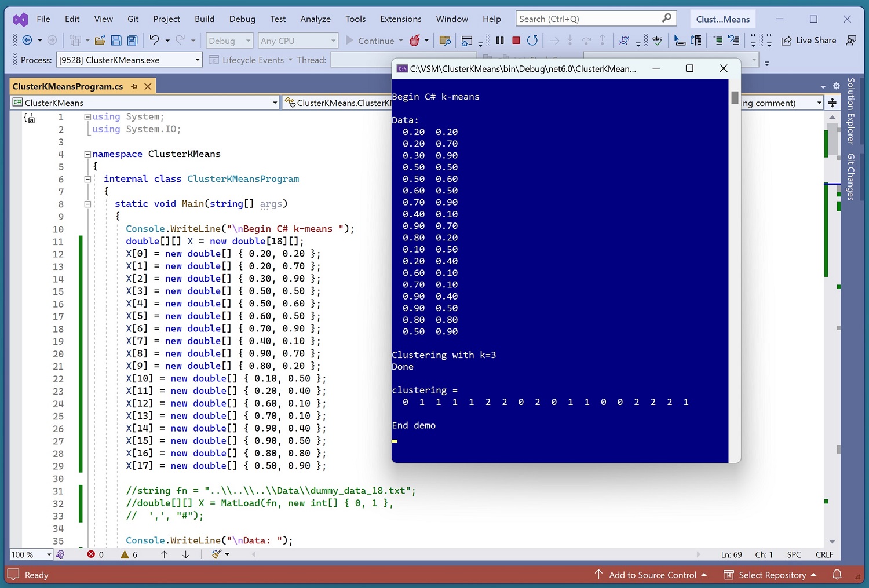Click the console window vertical scrollbar thumb
Viewport: 869px width, 588px height.
[735, 98]
